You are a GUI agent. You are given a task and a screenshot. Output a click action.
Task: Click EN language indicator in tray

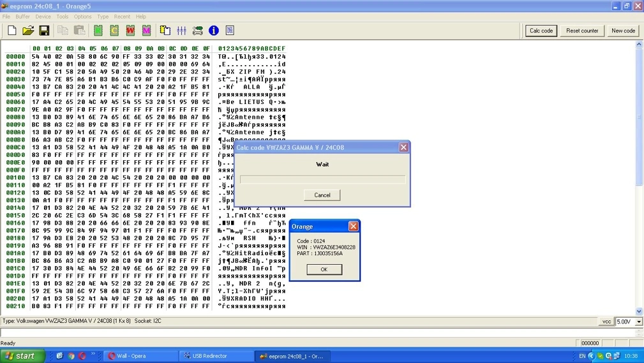click(x=582, y=356)
